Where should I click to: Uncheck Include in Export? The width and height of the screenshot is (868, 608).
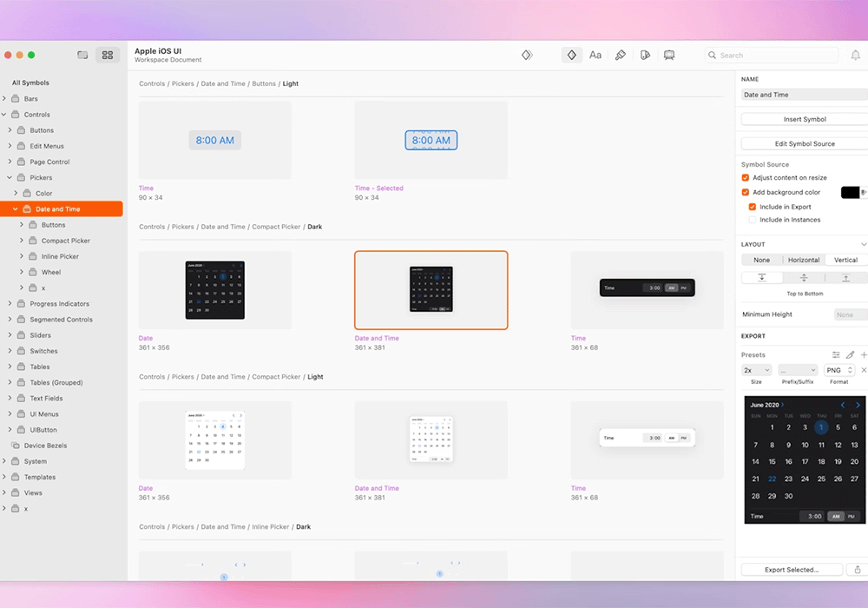pos(753,207)
